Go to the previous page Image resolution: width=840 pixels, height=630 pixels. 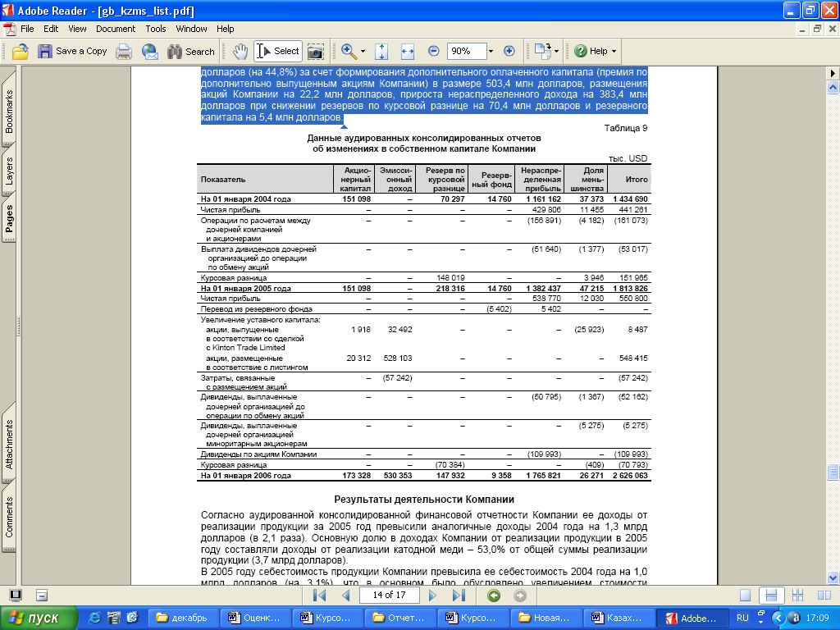345,596
